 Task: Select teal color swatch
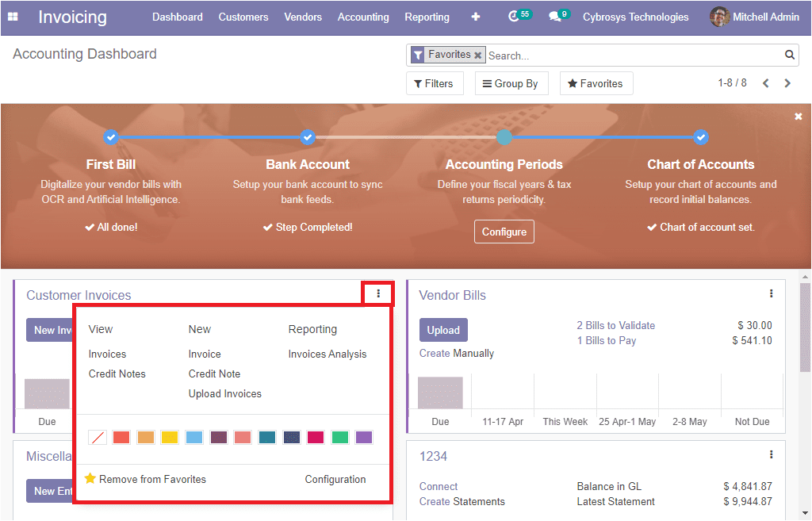pyautogui.click(x=267, y=437)
